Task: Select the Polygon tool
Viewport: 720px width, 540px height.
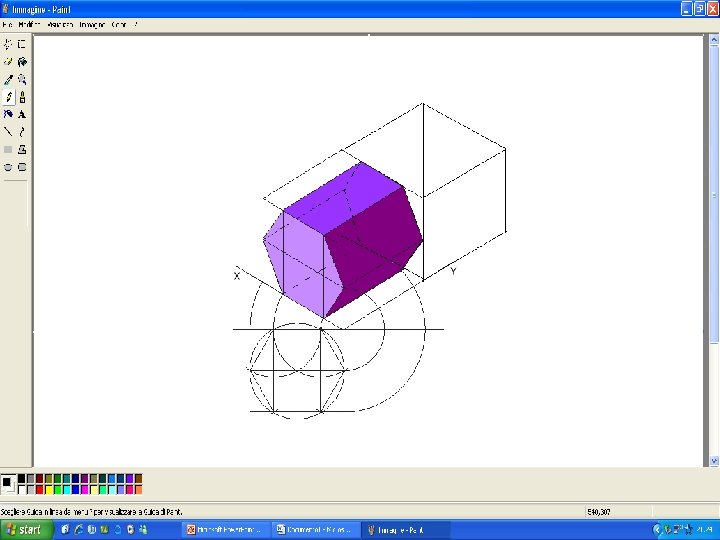Action: point(22,150)
